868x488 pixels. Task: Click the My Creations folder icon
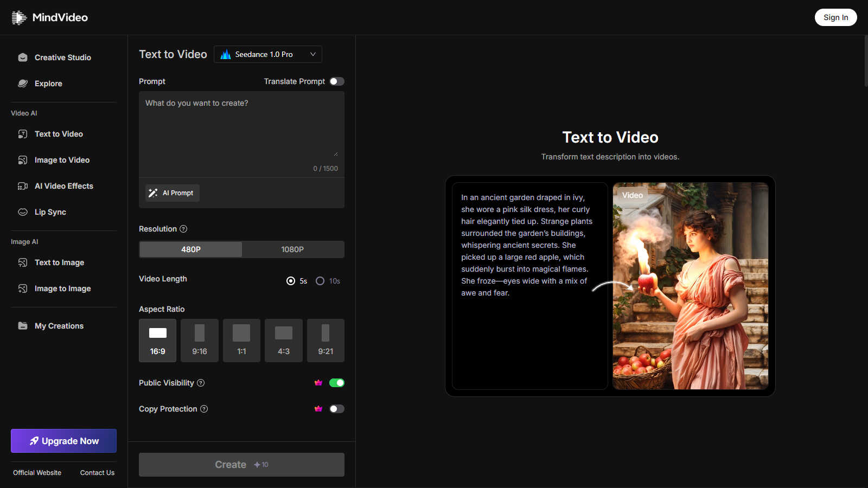(x=23, y=326)
